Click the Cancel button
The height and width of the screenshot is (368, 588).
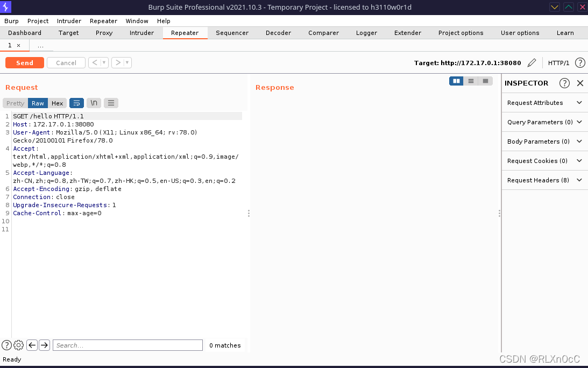66,62
